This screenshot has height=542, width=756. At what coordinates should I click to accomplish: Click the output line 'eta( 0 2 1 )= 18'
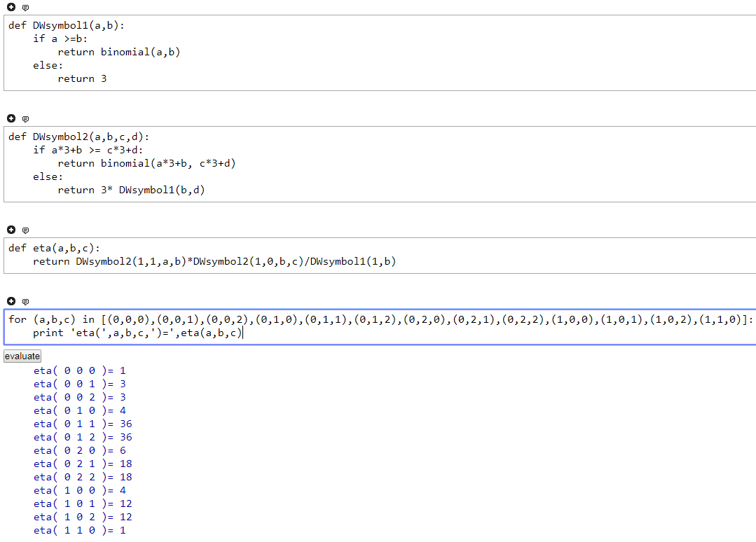point(83,464)
